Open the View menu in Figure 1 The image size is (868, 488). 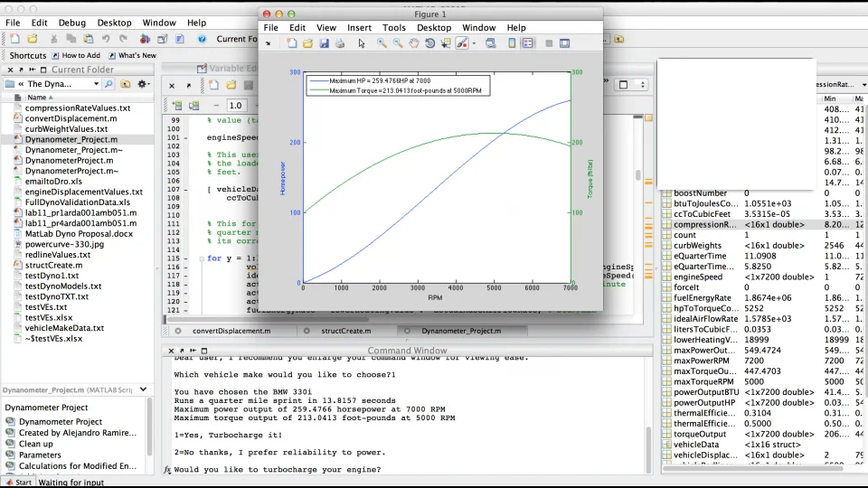pos(326,28)
